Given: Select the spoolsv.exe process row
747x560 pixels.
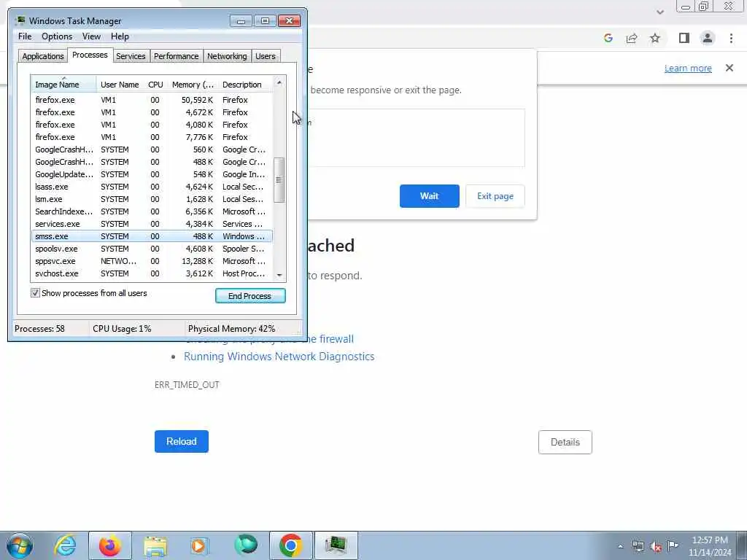Looking at the screenshot, I should coord(152,249).
